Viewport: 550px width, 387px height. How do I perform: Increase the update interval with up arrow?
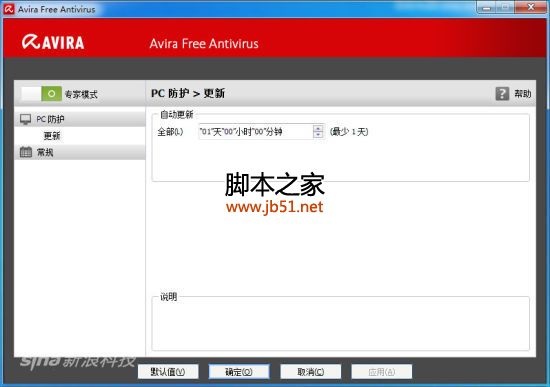click(318, 128)
